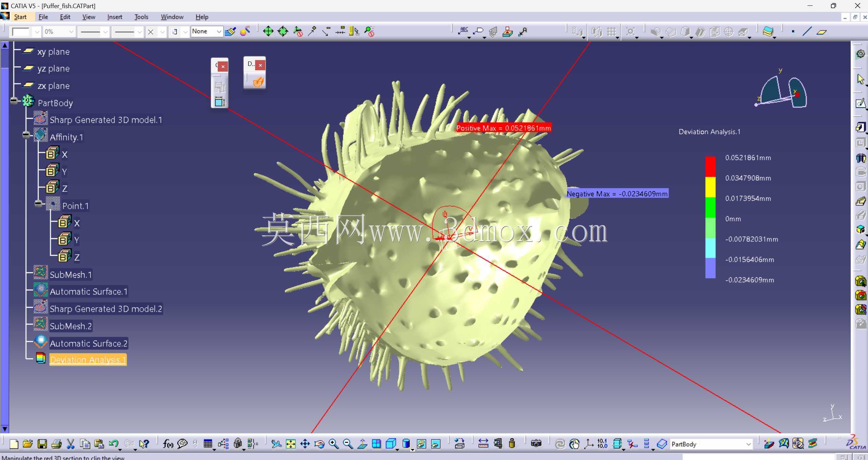
Task: Click the Measure Inertia weight icon
Action: tap(512, 444)
